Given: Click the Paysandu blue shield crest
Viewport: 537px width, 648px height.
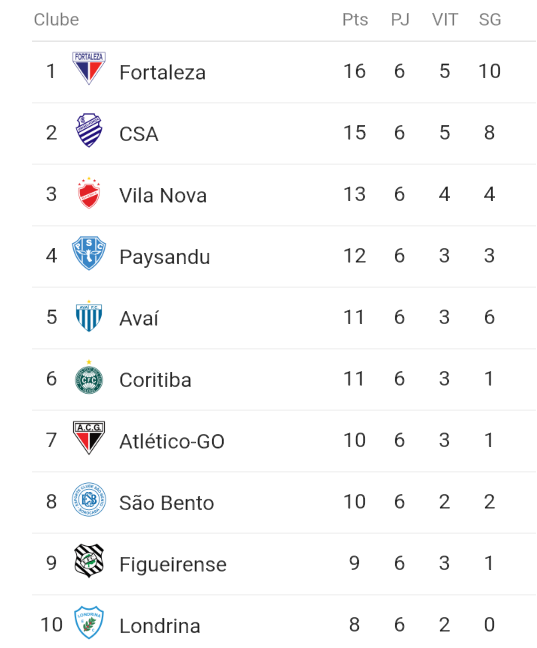Looking at the screenshot, I should 89,253.
